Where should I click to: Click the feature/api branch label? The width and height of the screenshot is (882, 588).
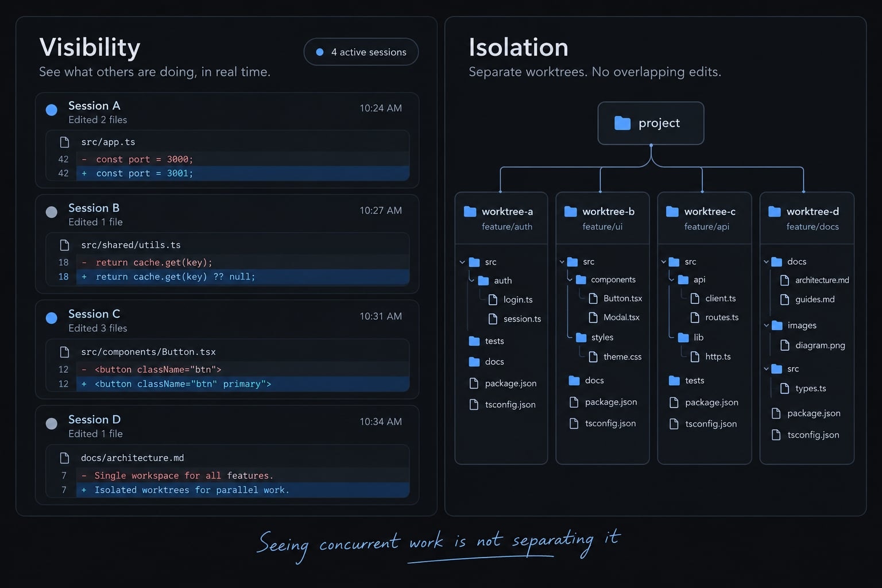[x=707, y=227]
